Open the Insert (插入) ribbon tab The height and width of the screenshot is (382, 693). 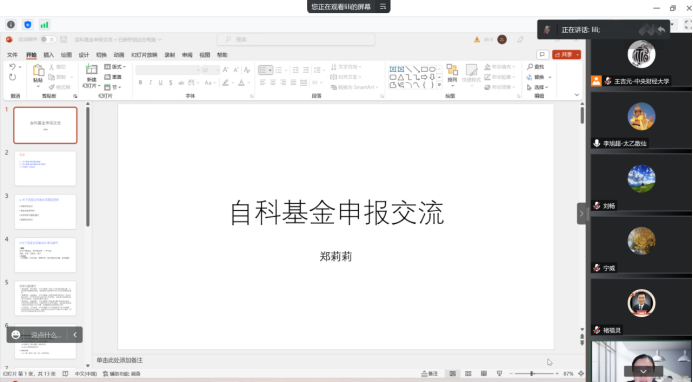49,55
